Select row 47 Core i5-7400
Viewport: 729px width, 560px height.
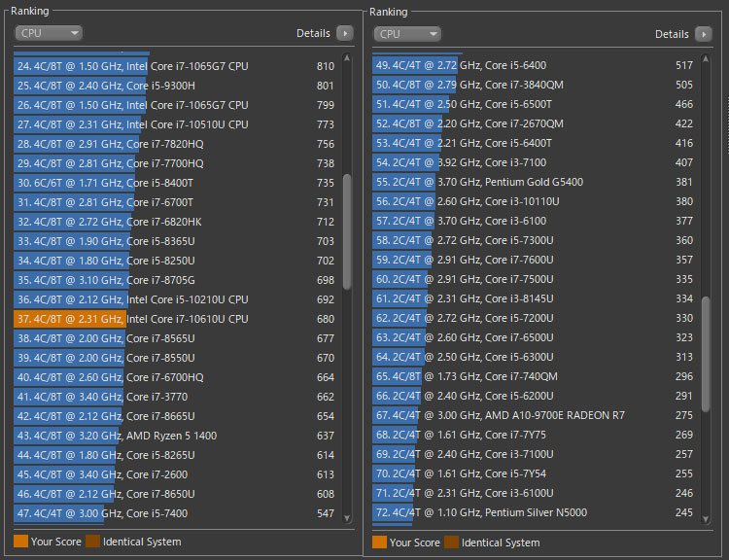tap(176, 513)
